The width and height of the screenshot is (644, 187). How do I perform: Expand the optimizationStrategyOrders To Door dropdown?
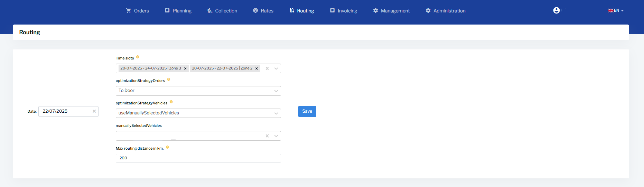tap(276, 91)
